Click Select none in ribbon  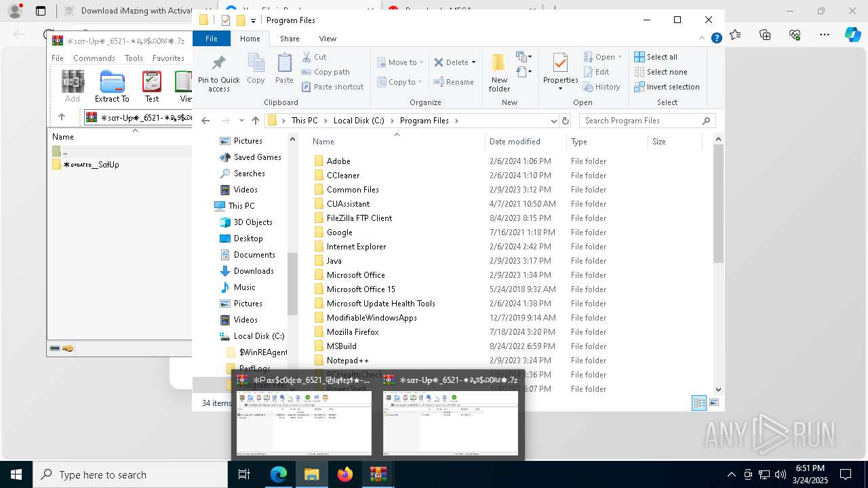coord(660,72)
